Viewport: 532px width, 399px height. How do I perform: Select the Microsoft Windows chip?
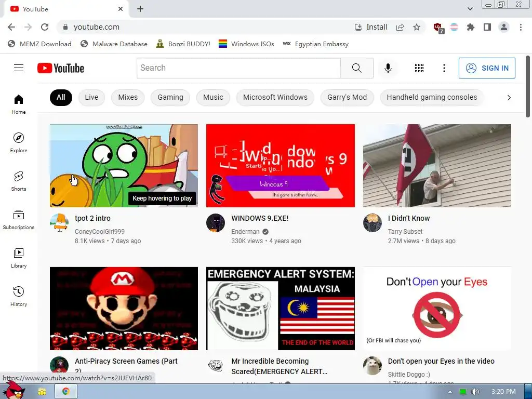[x=275, y=98]
